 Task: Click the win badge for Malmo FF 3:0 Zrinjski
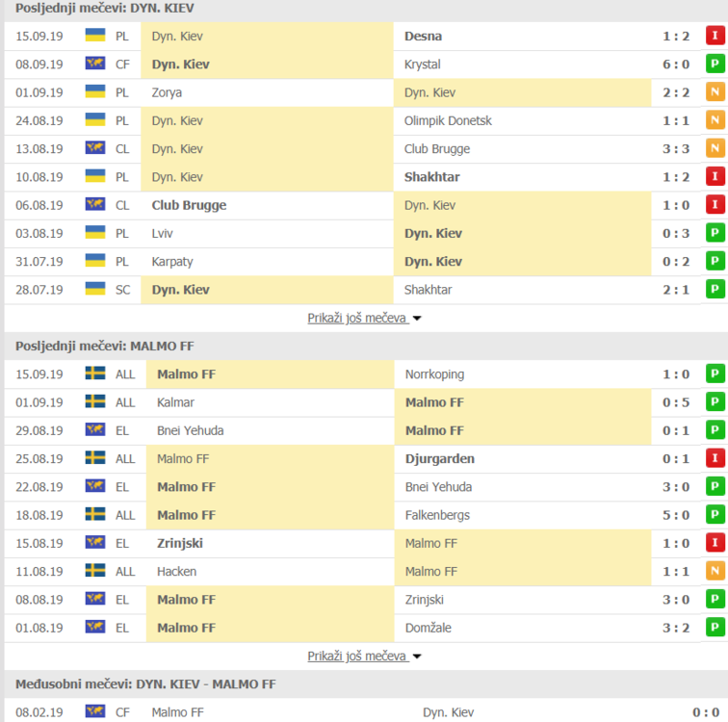click(715, 600)
